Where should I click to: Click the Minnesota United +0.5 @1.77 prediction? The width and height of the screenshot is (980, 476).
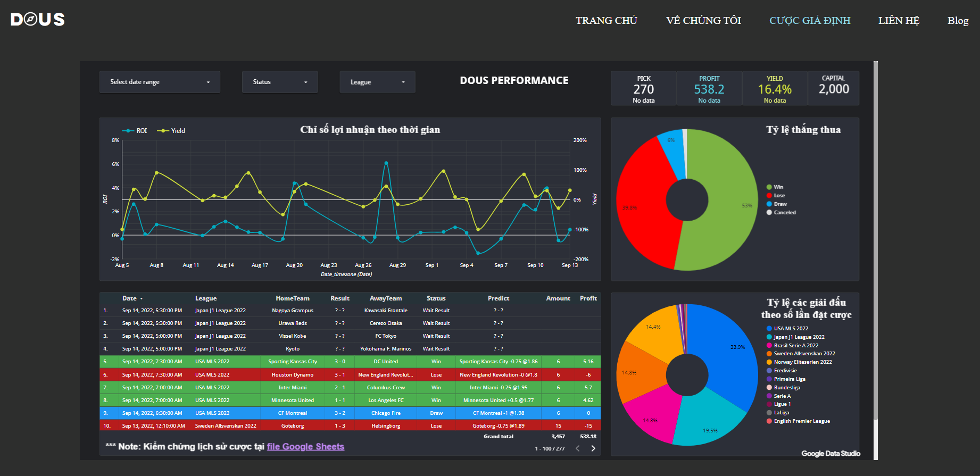499,400
